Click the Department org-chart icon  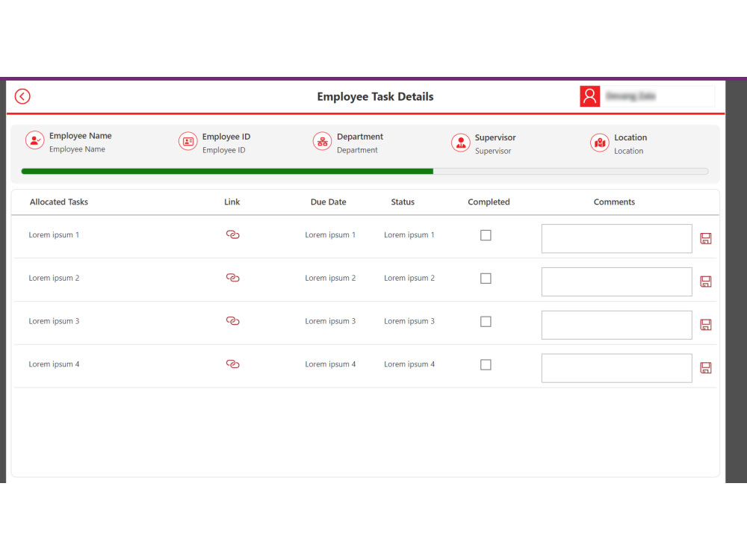[x=322, y=141]
